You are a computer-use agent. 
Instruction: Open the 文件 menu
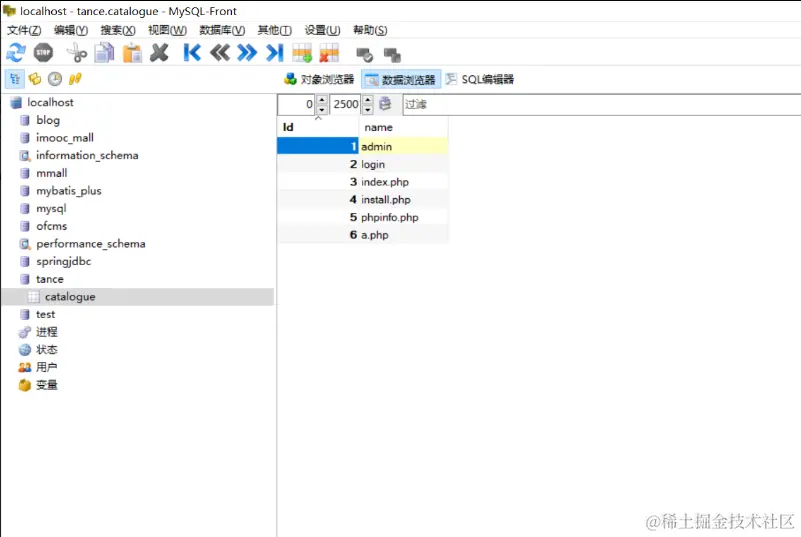pos(24,30)
